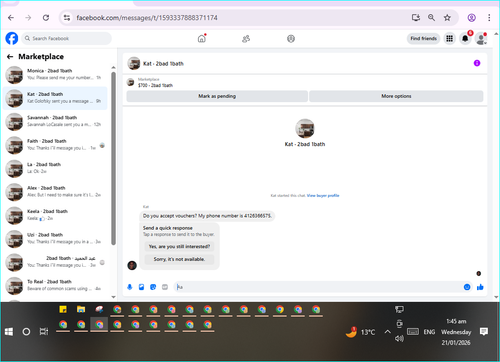Screen dimensions: 500x362
Task: Send quick reply "Sorry, it's not available."
Action: point(179,259)
